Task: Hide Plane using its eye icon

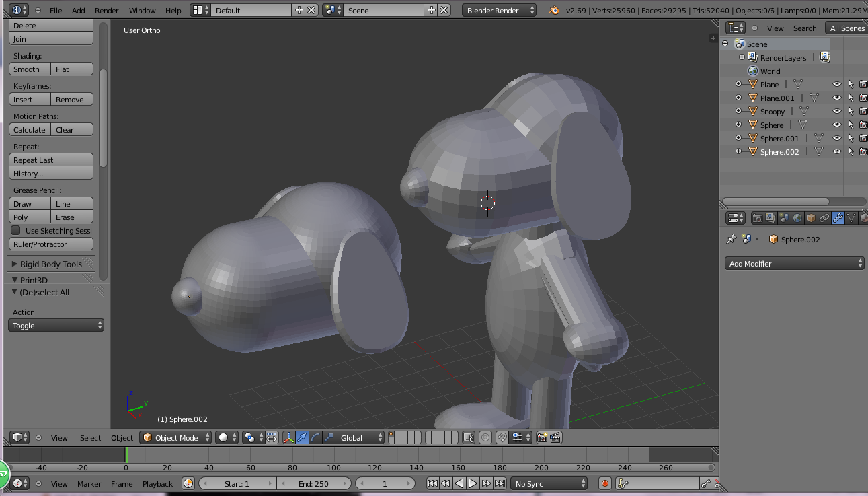Action: tap(837, 84)
